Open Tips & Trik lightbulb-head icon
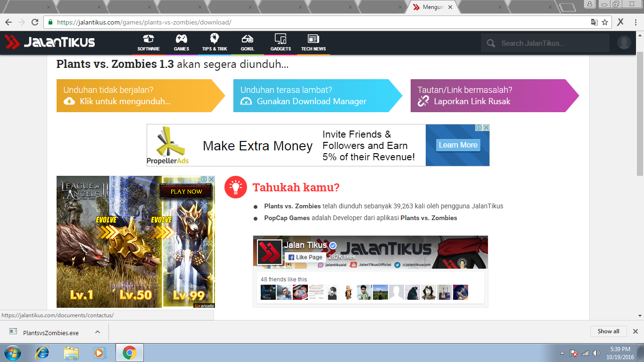Image resolution: width=644 pixels, height=362 pixels. 215,39
